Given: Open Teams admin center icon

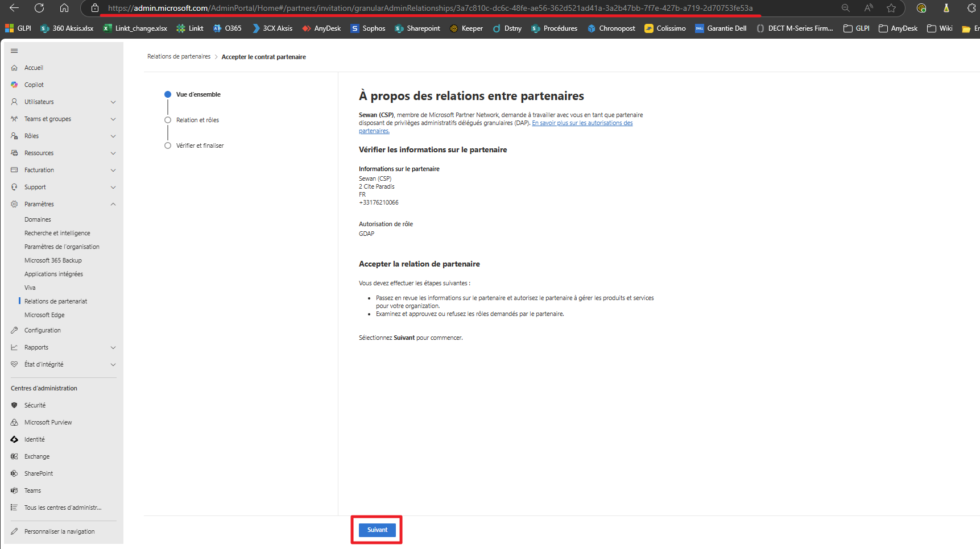Looking at the screenshot, I should pyautogui.click(x=14, y=490).
